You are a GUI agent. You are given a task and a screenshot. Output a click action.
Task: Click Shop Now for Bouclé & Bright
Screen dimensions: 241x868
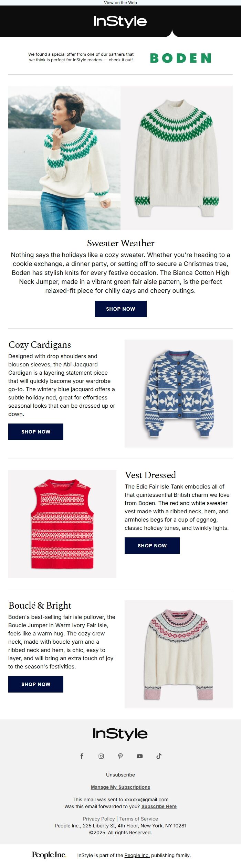[36, 684]
